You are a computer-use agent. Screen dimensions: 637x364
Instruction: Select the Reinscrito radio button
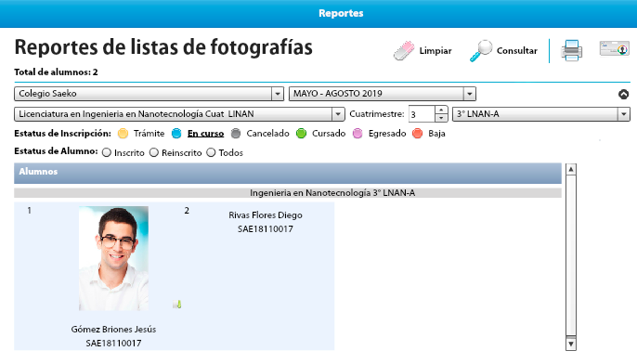(153, 152)
